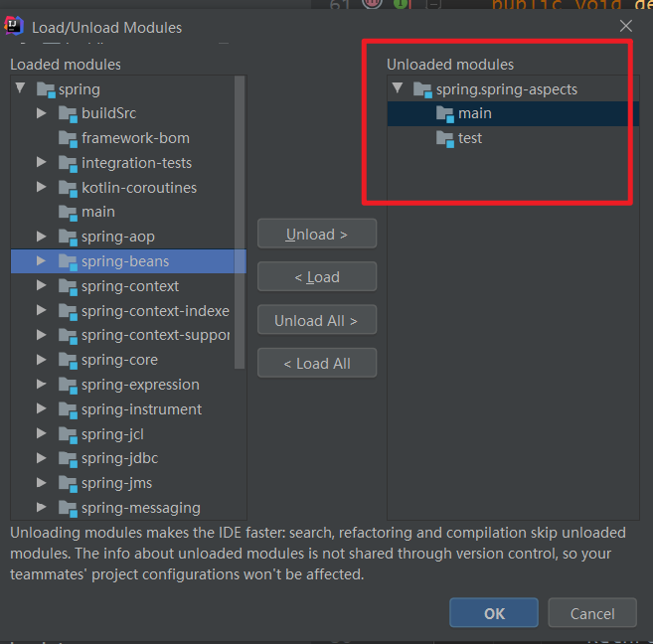Image resolution: width=653 pixels, height=644 pixels.
Task: Select the test module under Unloaded modules
Action: click(513, 138)
